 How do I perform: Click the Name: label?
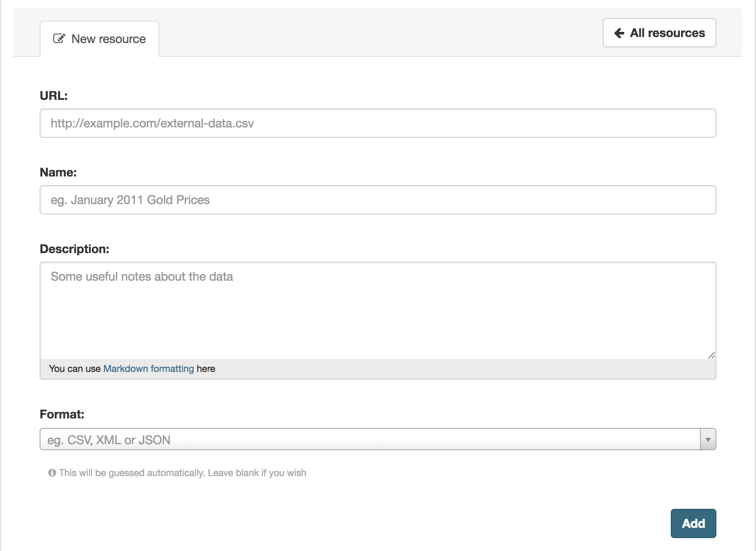(58, 172)
